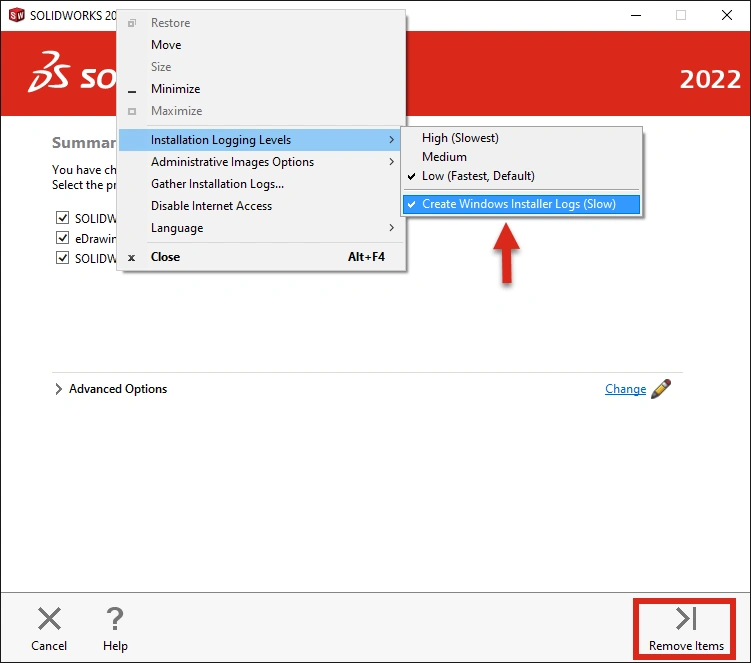Click the 3DS SOLIDWORKS logo in banner
751x663 pixels.
(72, 73)
